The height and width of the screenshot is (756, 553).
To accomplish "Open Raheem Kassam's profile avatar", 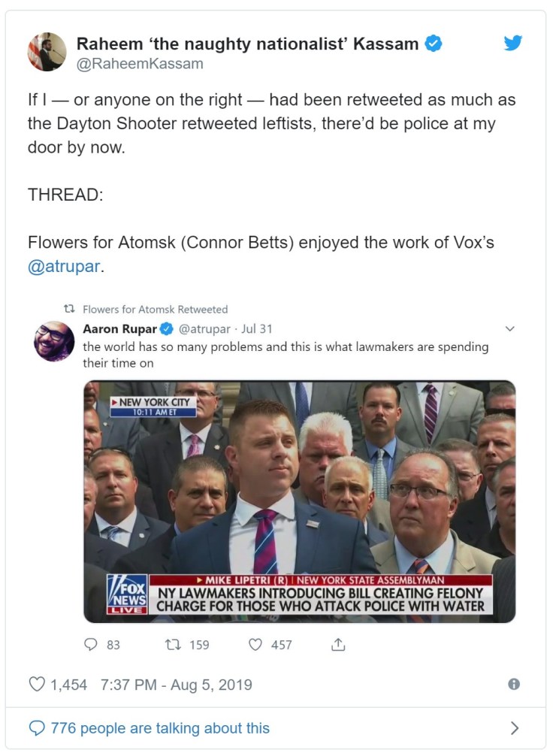I will coord(47,52).
